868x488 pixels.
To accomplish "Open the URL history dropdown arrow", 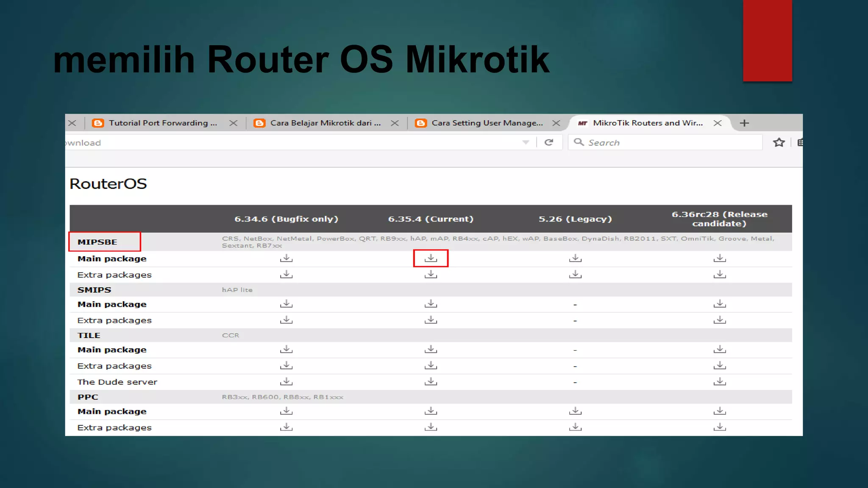I will tap(526, 143).
